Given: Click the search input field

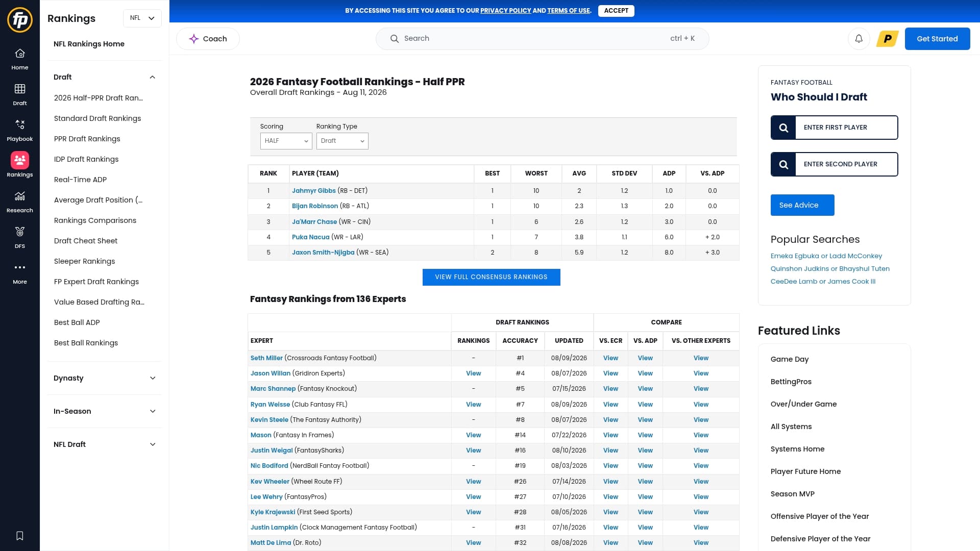Looking at the screenshot, I should (542, 39).
